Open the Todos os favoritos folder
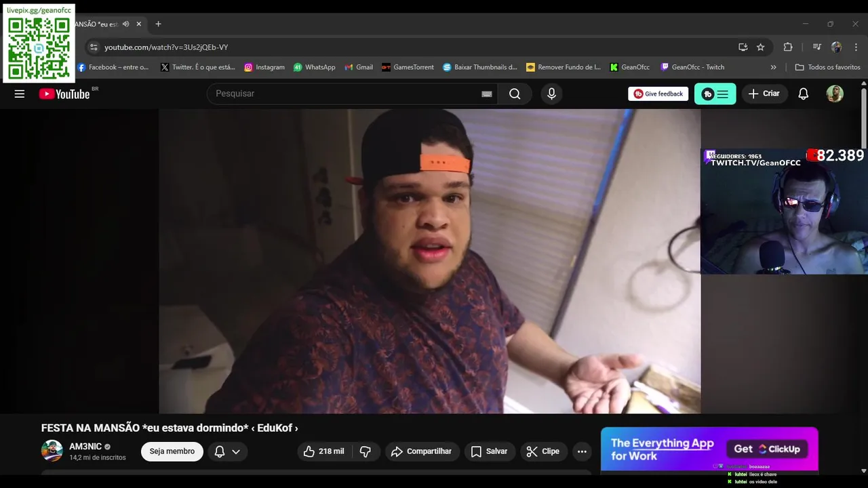Viewport: 868px width, 488px height. coord(827,67)
